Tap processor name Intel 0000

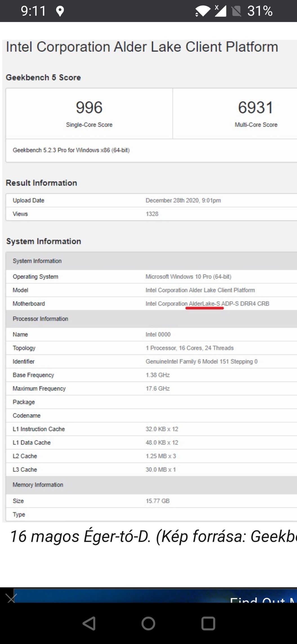click(158, 334)
